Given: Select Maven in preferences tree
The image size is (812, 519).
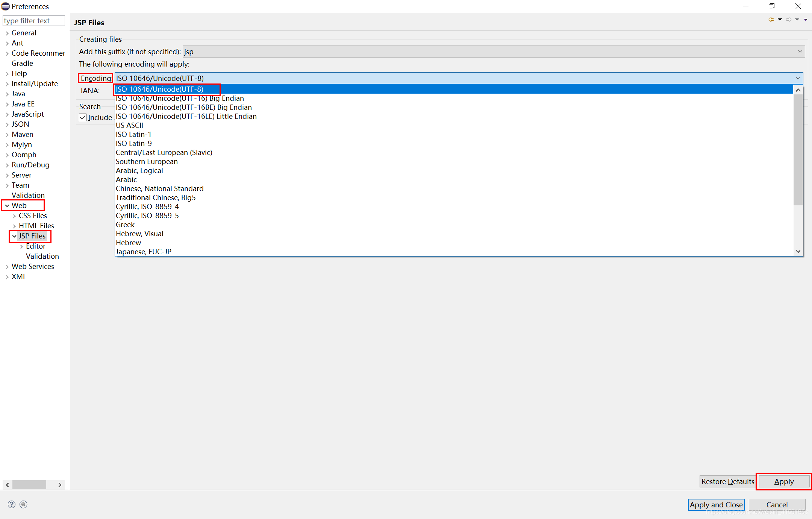Looking at the screenshot, I should (23, 135).
